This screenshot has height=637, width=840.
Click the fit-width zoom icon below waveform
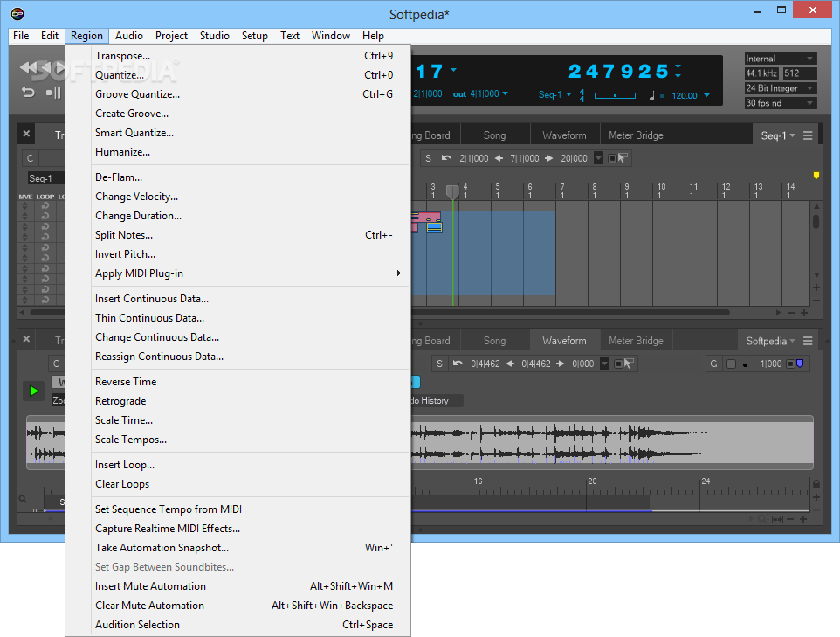click(x=777, y=519)
